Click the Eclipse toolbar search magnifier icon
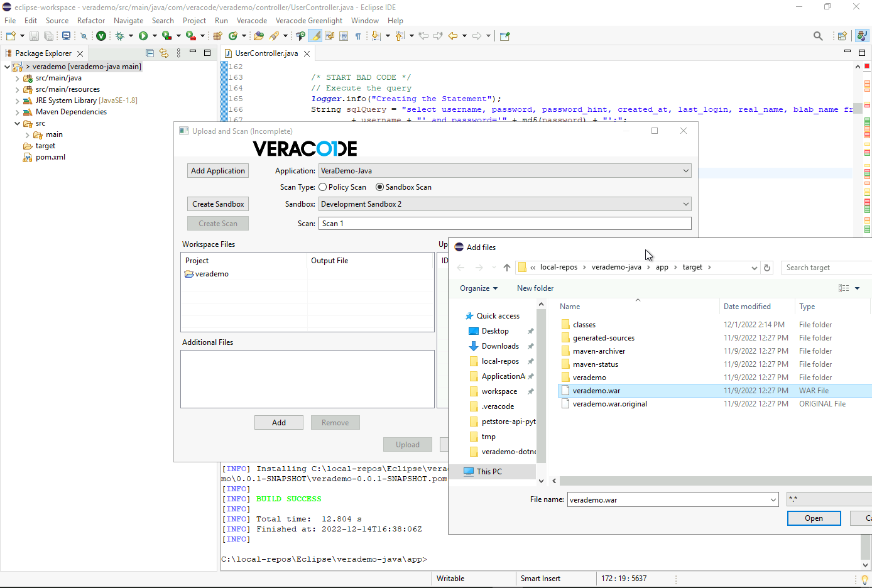Image resolution: width=872 pixels, height=588 pixels. tap(818, 36)
